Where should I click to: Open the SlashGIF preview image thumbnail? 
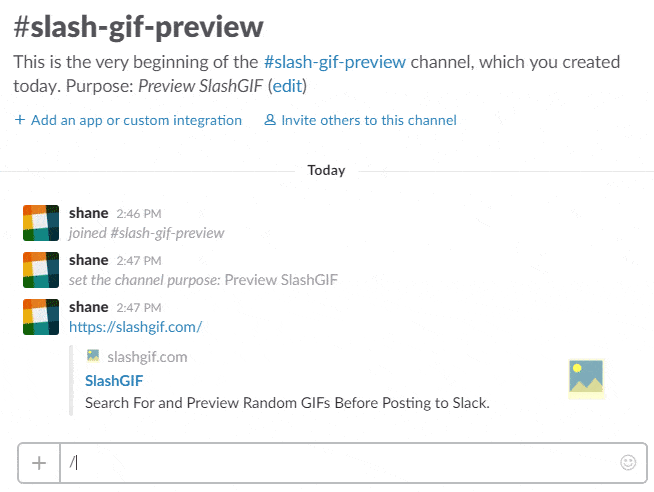(x=586, y=379)
